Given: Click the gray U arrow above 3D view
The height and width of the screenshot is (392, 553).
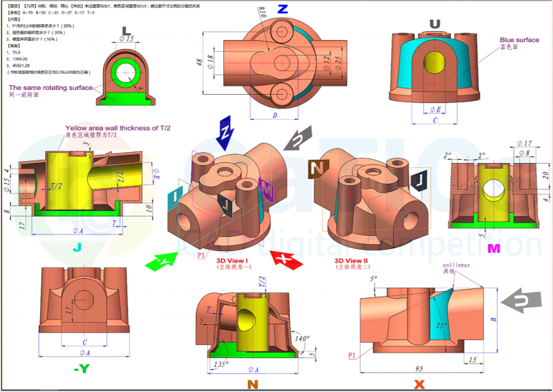Looking at the screenshot, I should click(x=299, y=138).
